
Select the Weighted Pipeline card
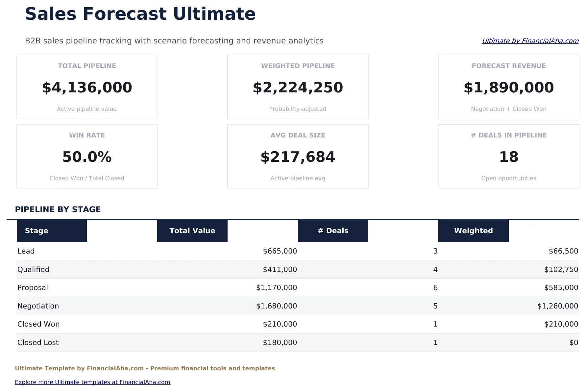click(x=298, y=87)
